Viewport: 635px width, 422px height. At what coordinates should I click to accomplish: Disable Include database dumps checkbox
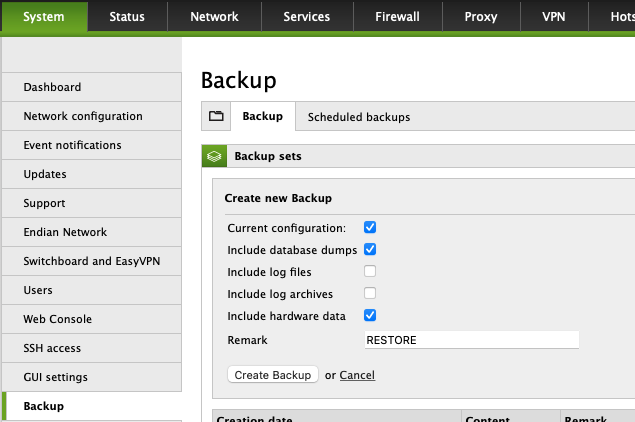370,249
